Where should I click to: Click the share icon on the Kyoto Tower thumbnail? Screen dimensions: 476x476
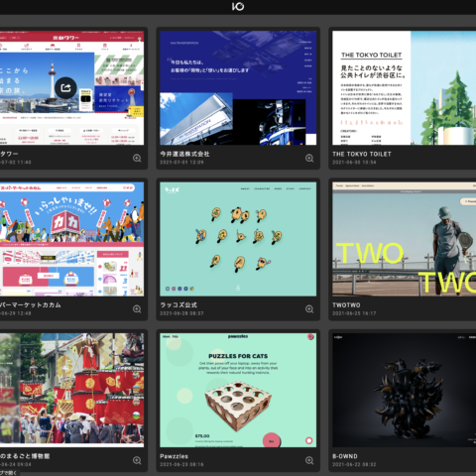click(x=65, y=88)
